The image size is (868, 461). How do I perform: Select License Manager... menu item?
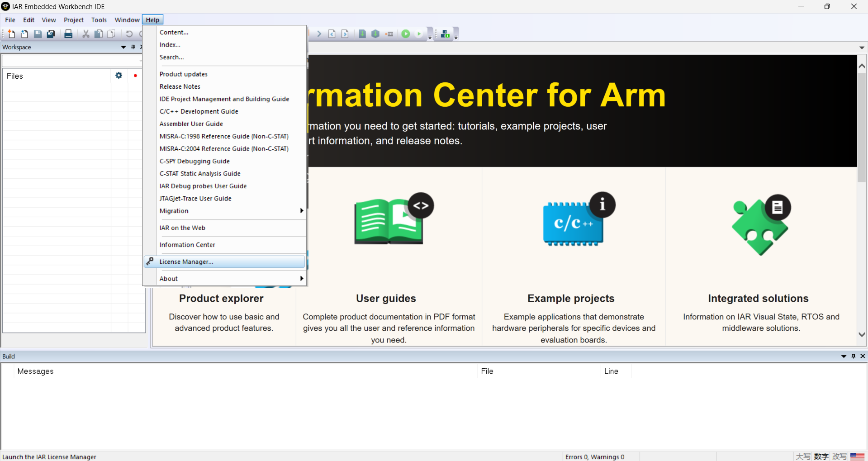coord(224,262)
